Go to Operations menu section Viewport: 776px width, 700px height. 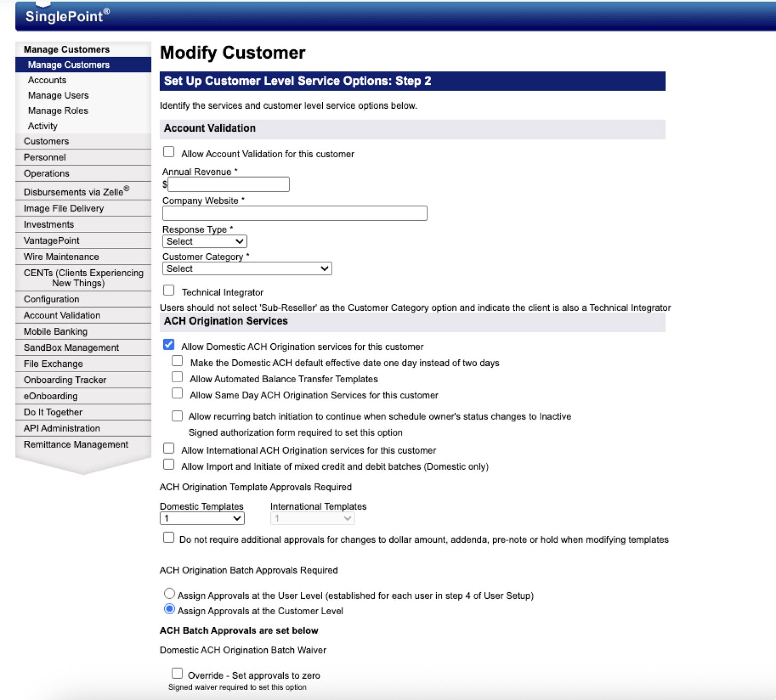pyautogui.click(x=83, y=173)
